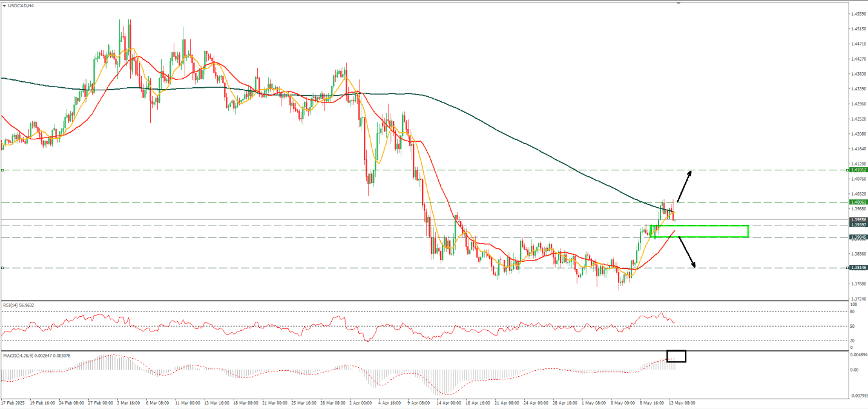Click the RSI scale value 50

tap(852, 327)
